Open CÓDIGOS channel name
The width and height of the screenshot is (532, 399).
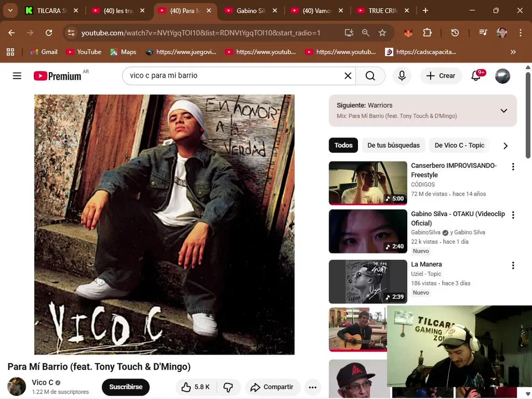point(423,185)
